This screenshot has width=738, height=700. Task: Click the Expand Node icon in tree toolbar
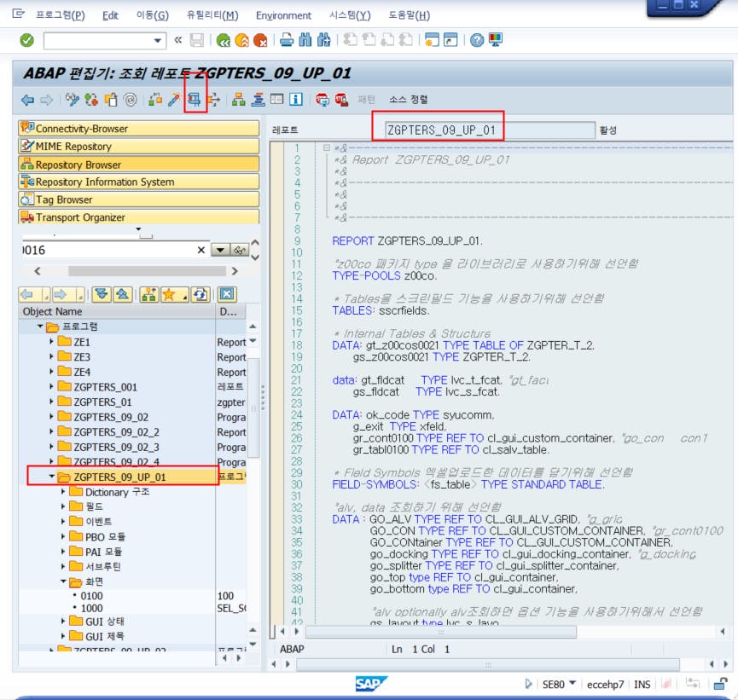(x=102, y=295)
